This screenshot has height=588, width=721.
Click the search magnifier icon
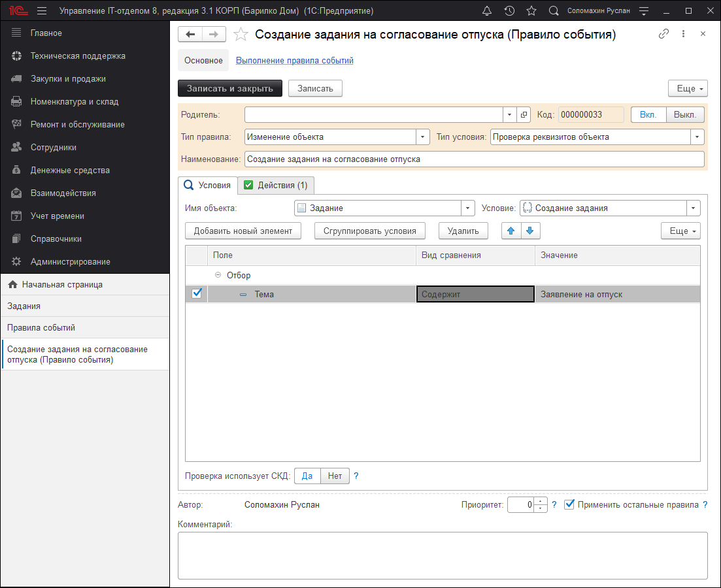(x=554, y=11)
